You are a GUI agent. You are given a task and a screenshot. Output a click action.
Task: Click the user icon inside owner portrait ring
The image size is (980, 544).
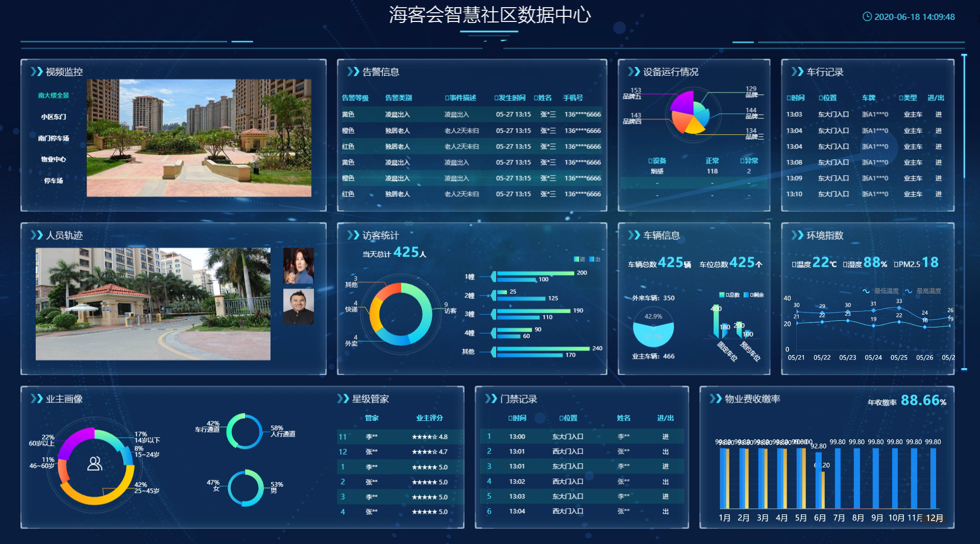95,463
